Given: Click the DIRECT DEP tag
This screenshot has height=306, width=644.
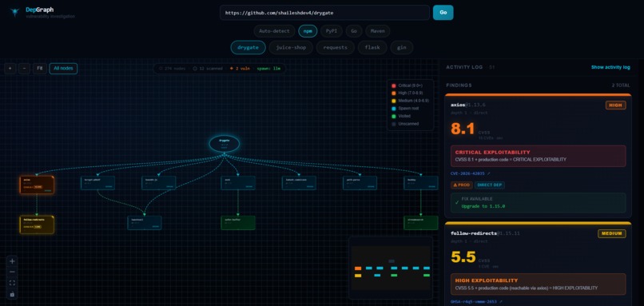Looking at the screenshot, I should (x=490, y=185).
